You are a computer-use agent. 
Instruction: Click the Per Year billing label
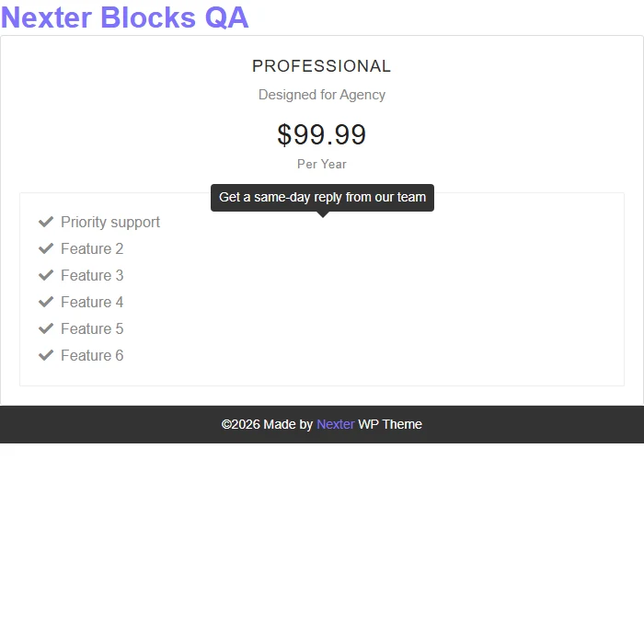(322, 165)
